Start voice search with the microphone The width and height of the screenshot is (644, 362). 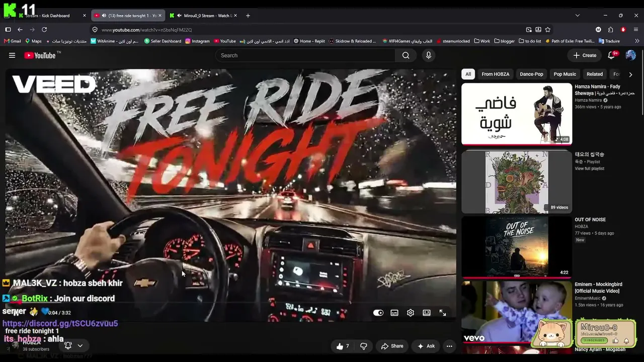pyautogui.click(x=429, y=55)
